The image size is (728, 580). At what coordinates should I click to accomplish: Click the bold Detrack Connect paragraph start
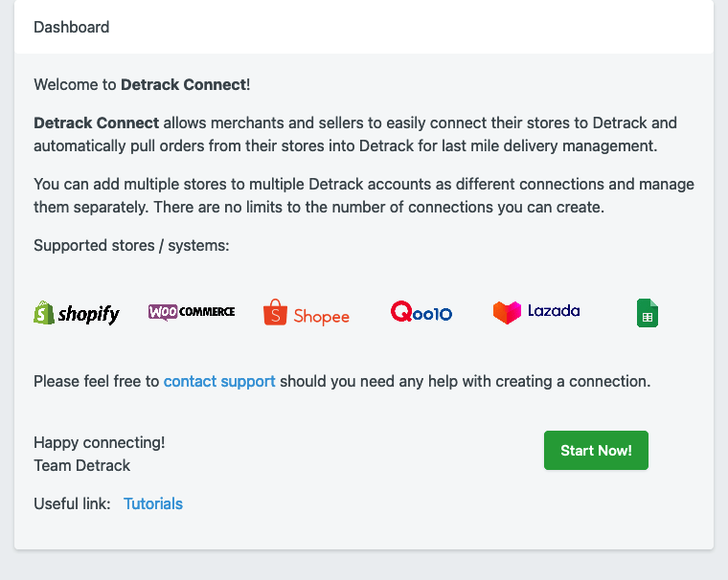point(96,123)
